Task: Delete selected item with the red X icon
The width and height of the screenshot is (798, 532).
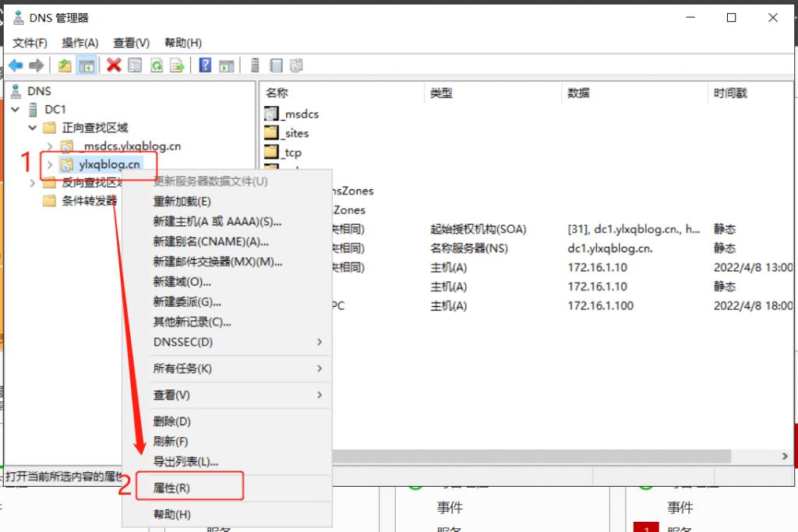Action: pos(113,65)
